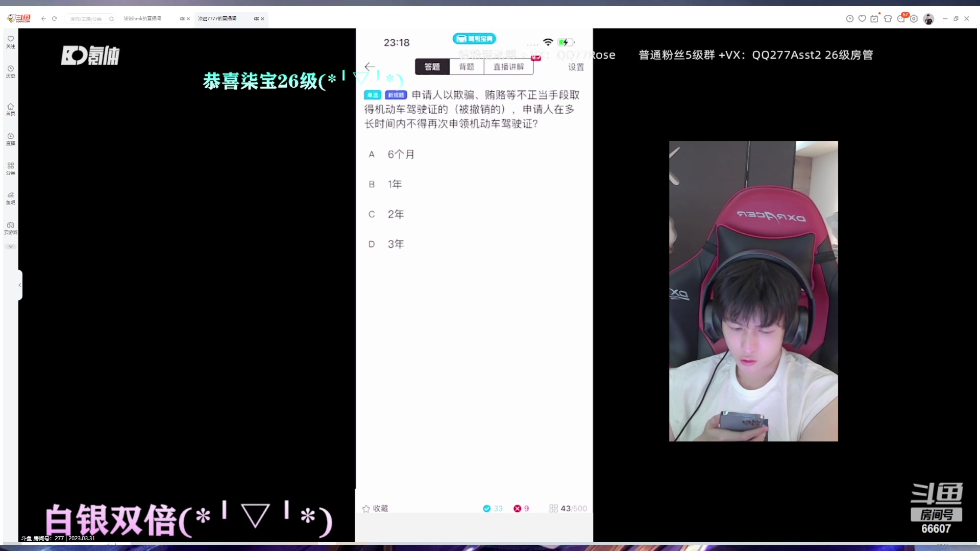
Task: Unmute the 凉晨7777的直播间 tab
Action: click(x=256, y=18)
